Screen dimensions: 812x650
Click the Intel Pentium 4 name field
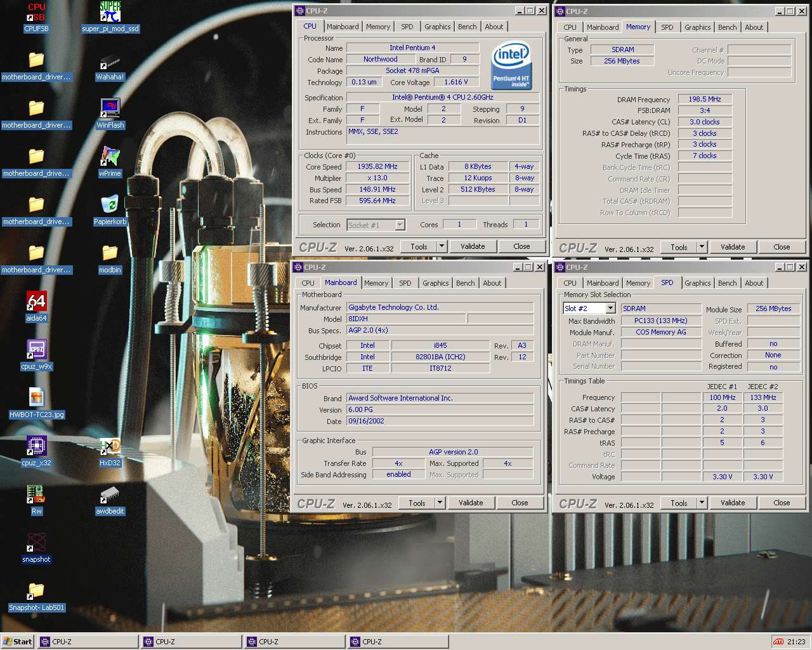(x=412, y=48)
